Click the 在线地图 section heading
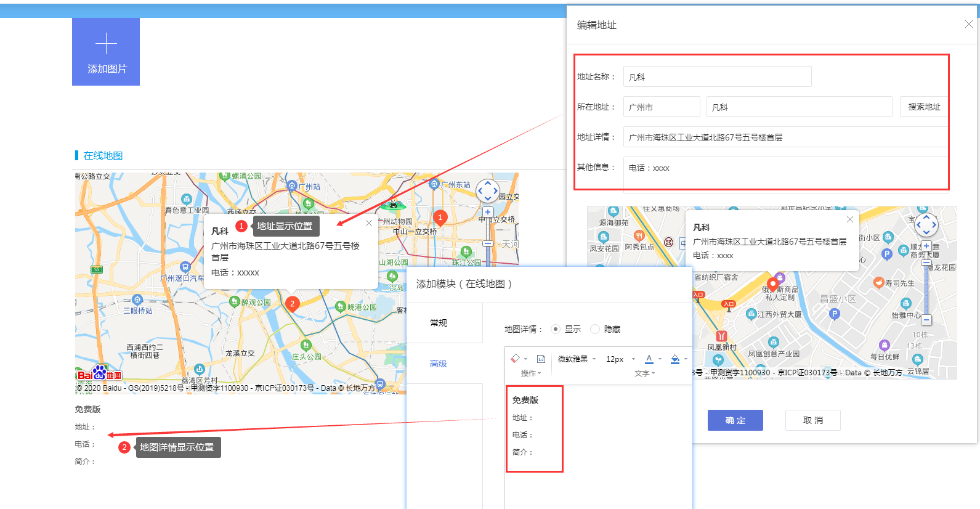This screenshot has height=509, width=980. tap(103, 155)
